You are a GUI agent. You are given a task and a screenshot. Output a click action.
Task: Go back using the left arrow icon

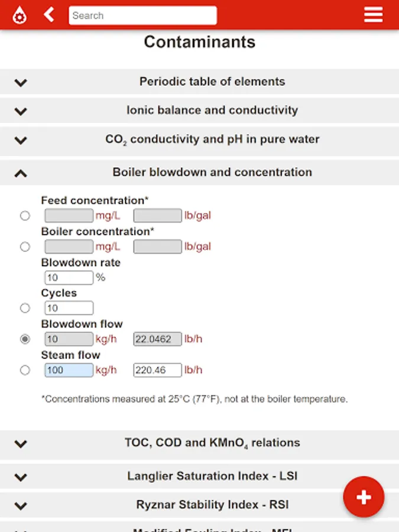(x=50, y=15)
